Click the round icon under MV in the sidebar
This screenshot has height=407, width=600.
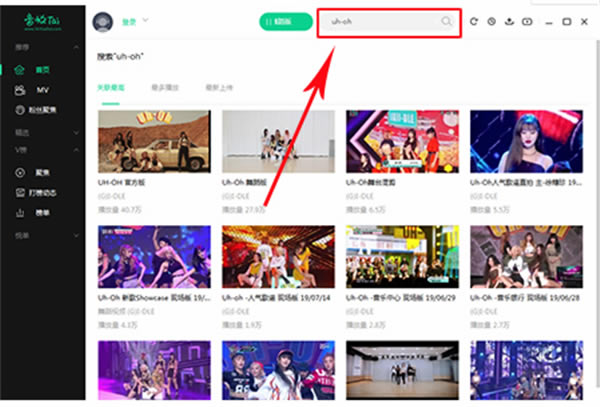20,110
